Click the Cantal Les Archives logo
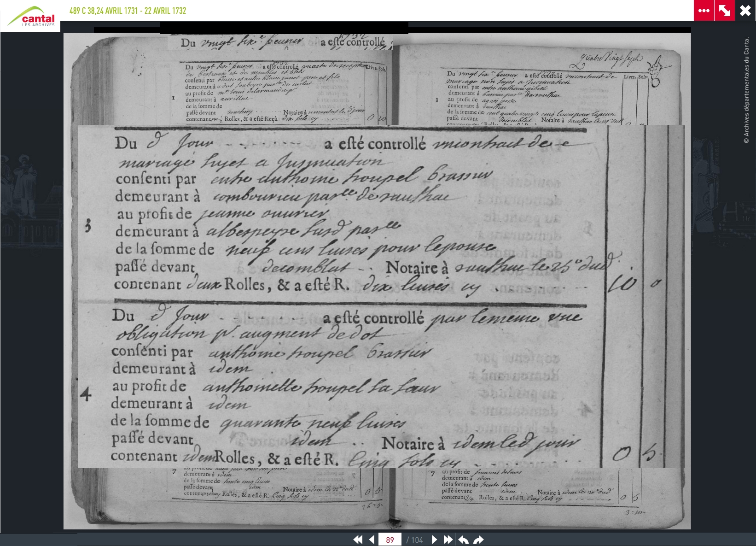756x546 pixels. click(x=30, y=17)
